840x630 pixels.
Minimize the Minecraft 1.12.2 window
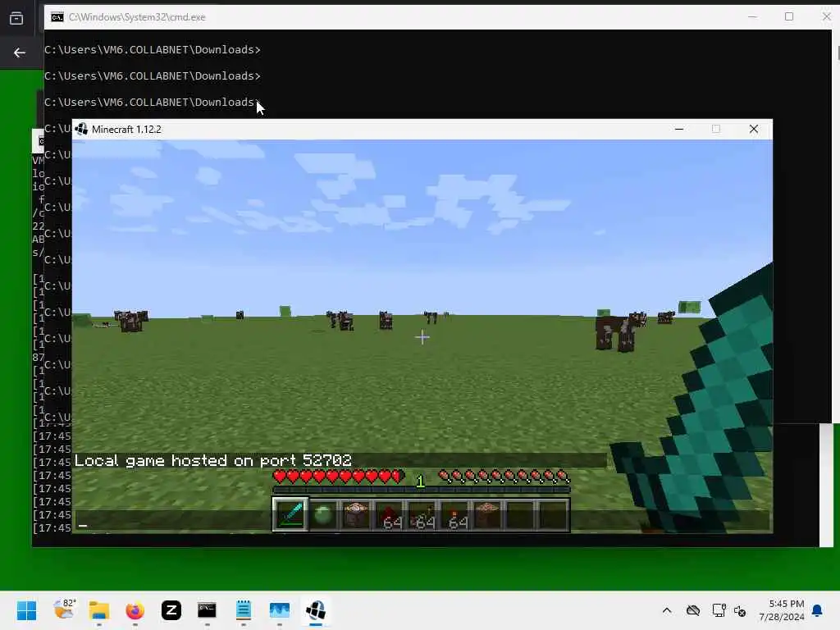[678, 129]
